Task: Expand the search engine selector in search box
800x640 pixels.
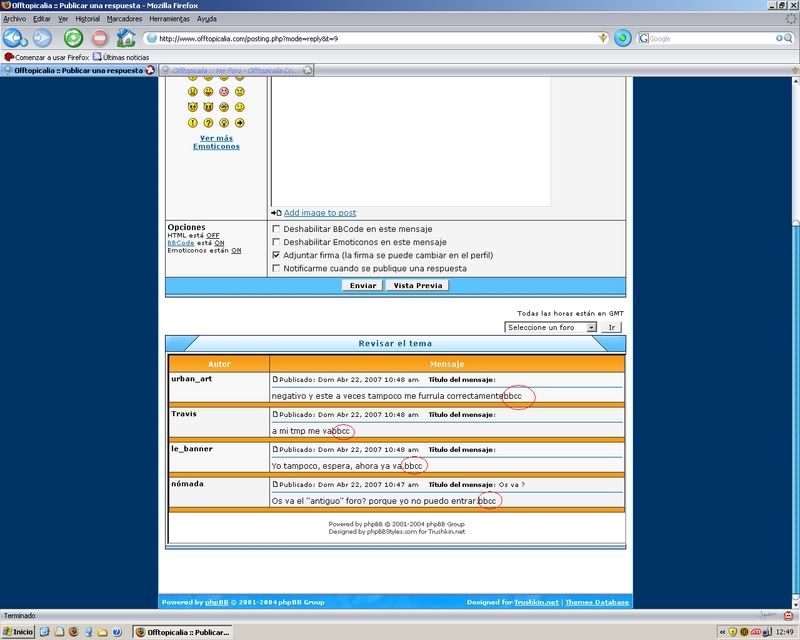Action: pos(645,38)
